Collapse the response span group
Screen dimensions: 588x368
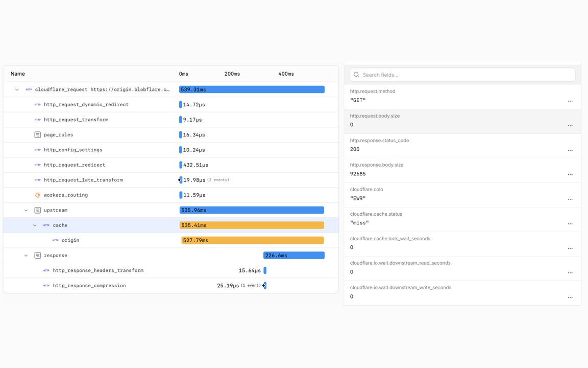[x=26, y=256]
